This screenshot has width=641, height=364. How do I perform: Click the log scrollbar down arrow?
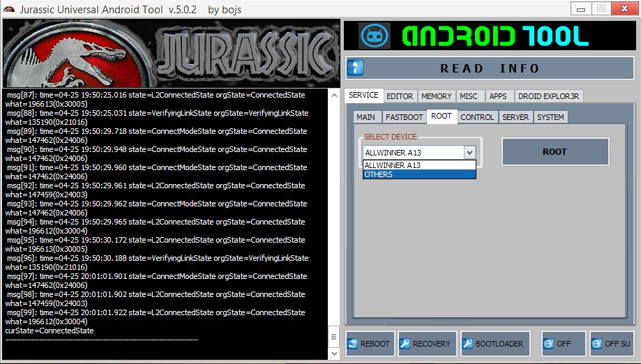(334, 354)
